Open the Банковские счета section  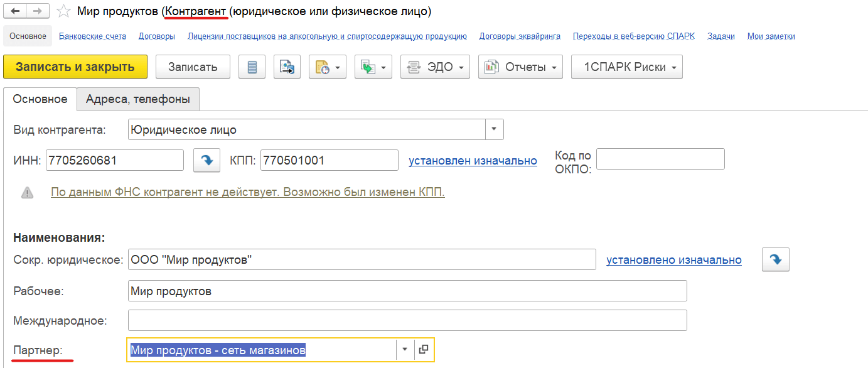(93, 36)
